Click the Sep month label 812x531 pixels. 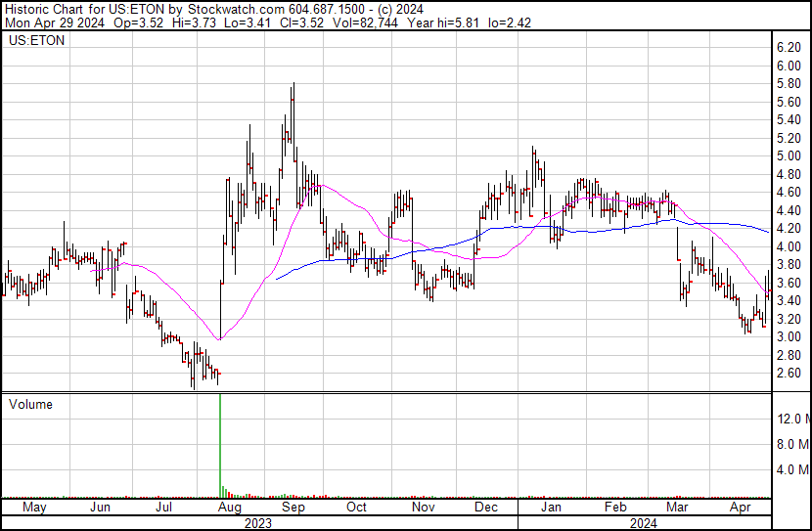293,508
